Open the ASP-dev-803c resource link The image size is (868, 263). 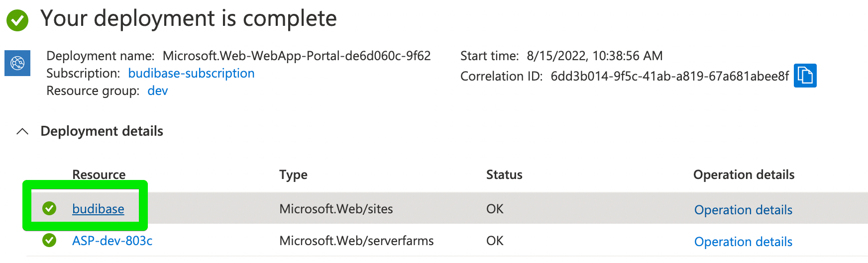click(112, 241)
